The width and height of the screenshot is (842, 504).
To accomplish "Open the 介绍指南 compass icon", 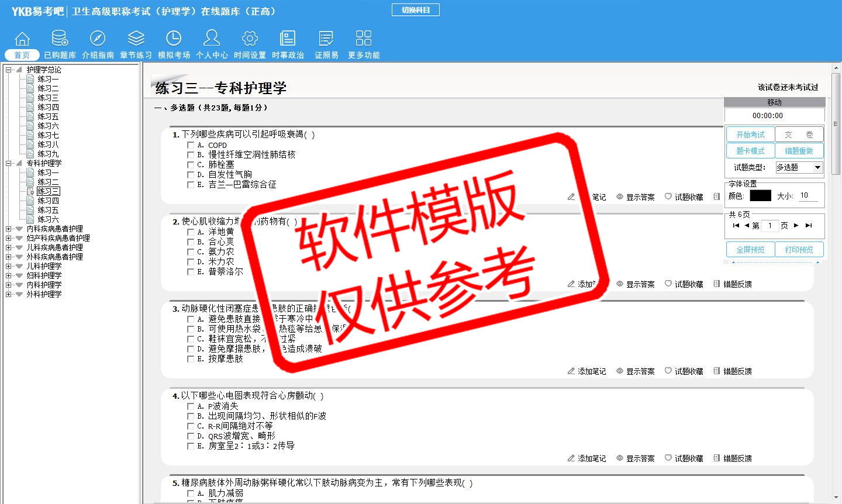I will click(x=98, y=39).
